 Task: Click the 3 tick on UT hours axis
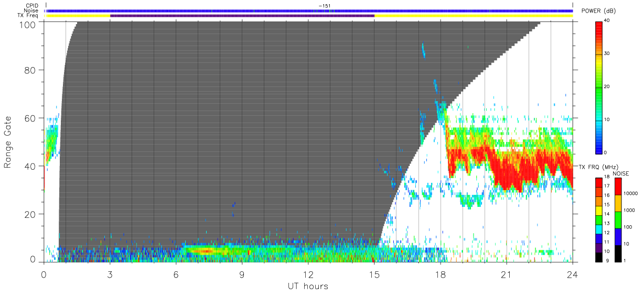(x=110, y=274)
